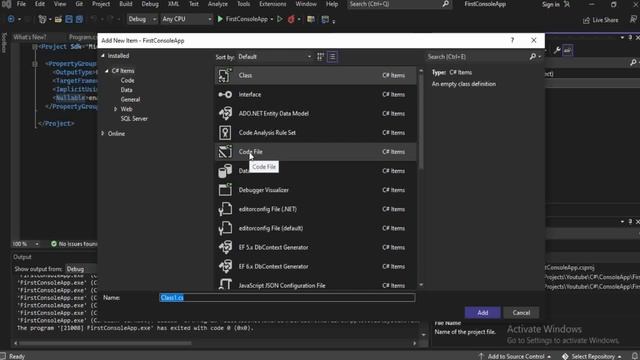Start without debugging outline arrow
The image size is (640, 360).
pyautogui.click(x=280, y=19)
